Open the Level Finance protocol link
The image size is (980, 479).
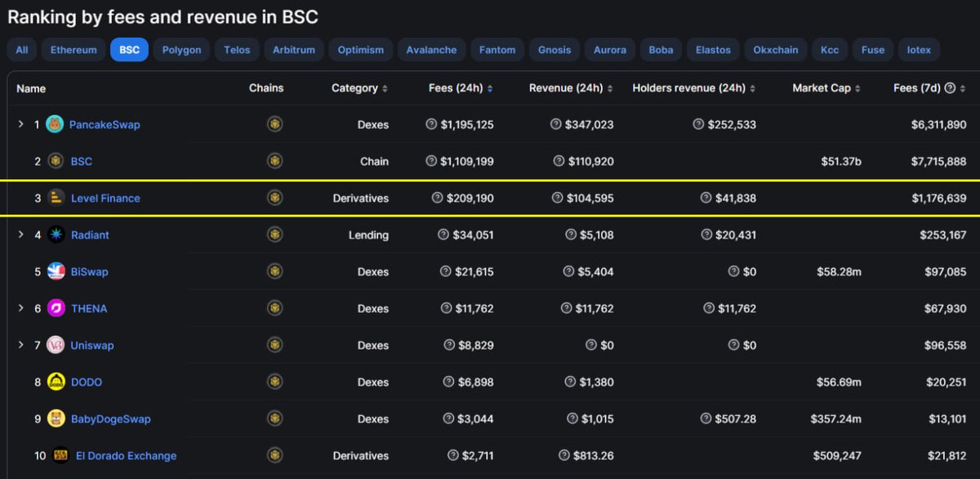pyautogui.click(x=105, y=199)
